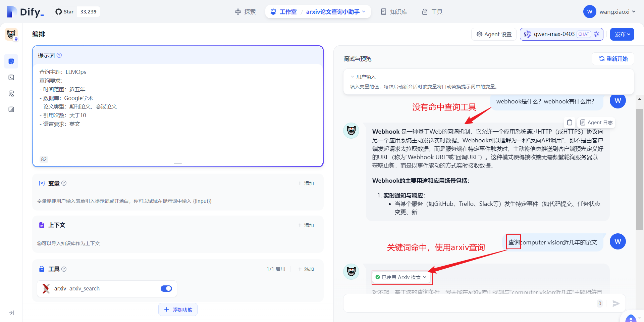Click the W user avatar in header
Screen dimensions: 644x322
590,12
